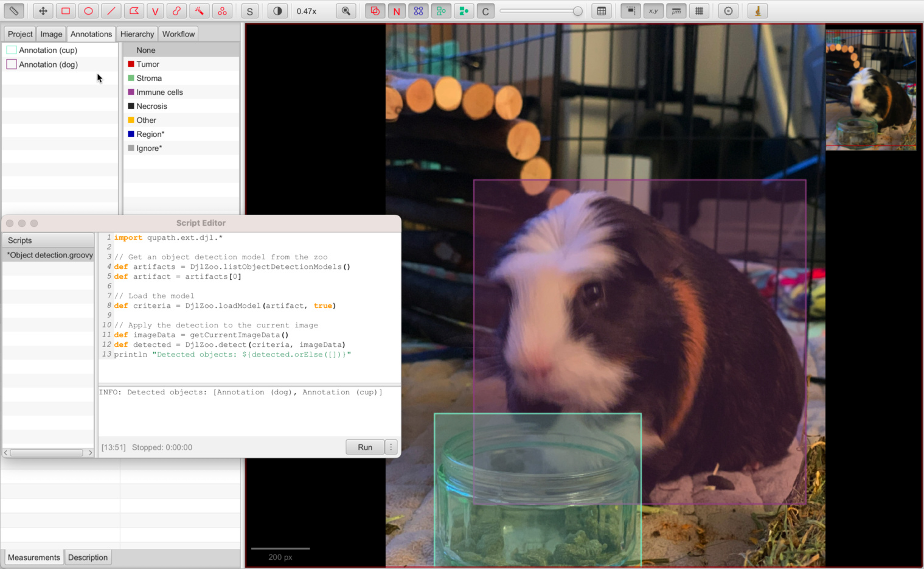Toggle selection mode S button
This screenshot has width=924, height=569.
click(x=249, y=11)
